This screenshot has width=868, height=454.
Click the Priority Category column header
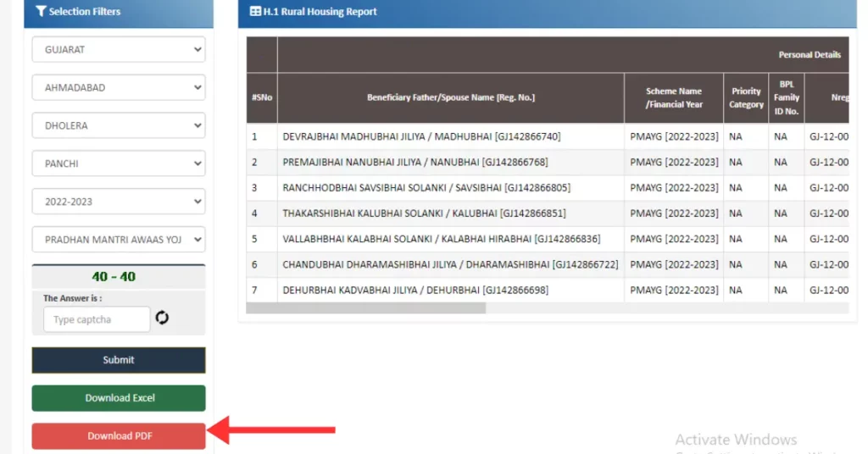tap(746, 98)
